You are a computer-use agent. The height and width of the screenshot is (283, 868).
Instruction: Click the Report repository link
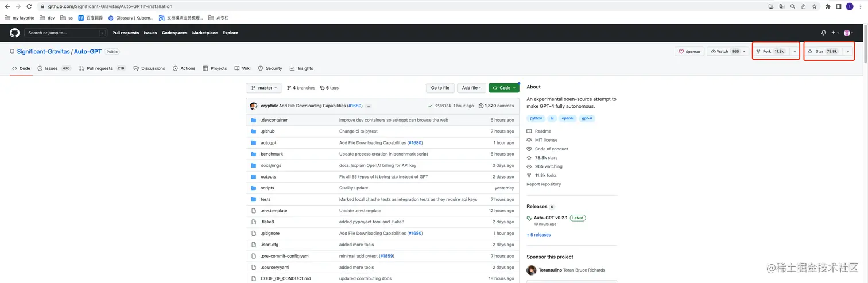pyautogui.click(x=544, y=184)
